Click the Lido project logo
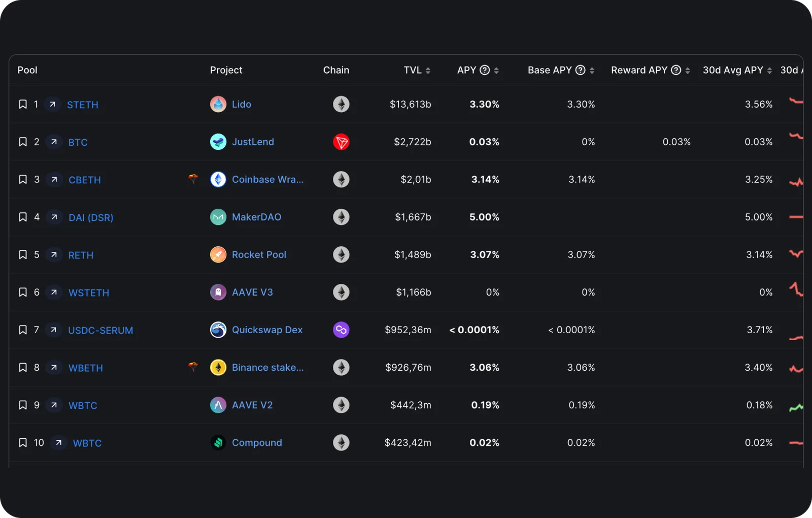This screenshot has width=812, height=518. coord(218,104)
